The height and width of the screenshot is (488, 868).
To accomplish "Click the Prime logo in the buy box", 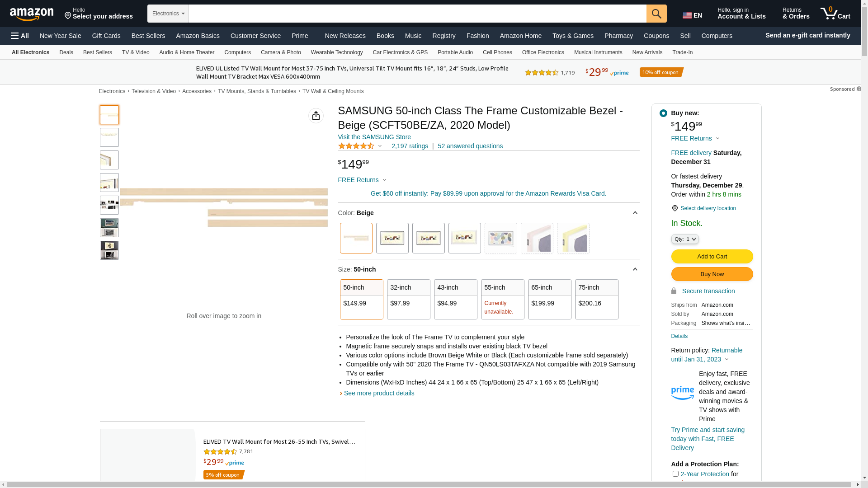I will click(683, 393).
